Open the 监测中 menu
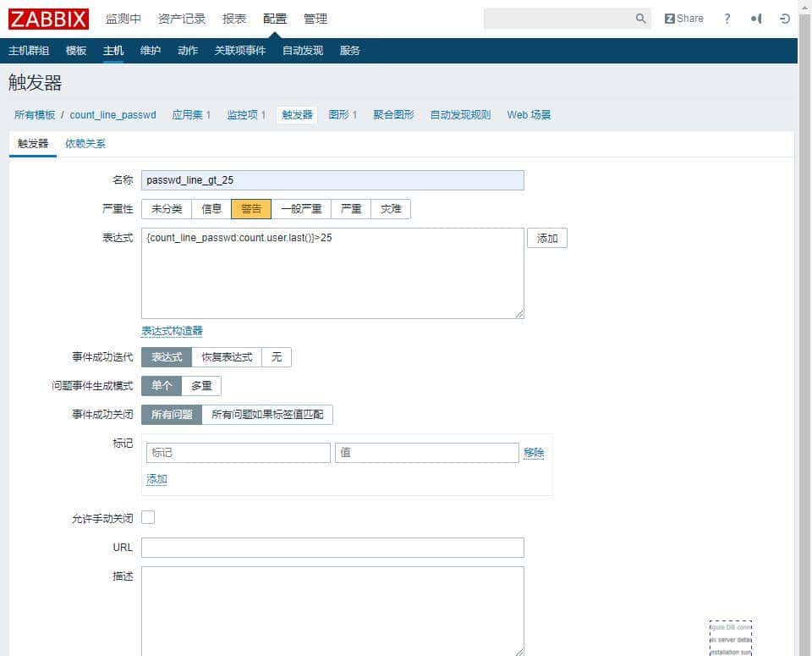812x656 pixels. pyautogui.click(x=124, y=18)
